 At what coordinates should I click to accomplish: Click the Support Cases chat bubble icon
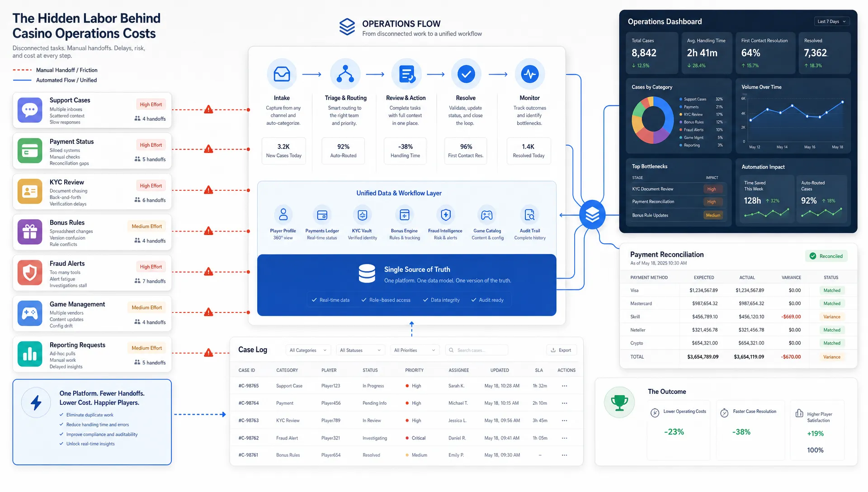[x=30, y=110]
